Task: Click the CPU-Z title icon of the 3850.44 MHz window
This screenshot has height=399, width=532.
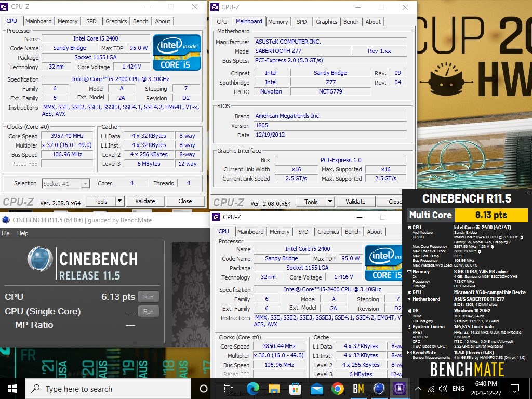Action: pos(216,217)
